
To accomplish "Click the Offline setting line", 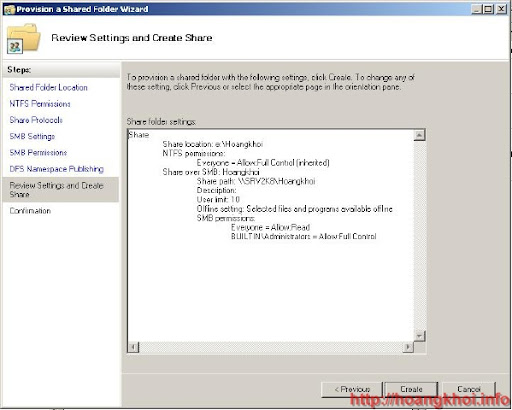I will (x=295, y=209).
